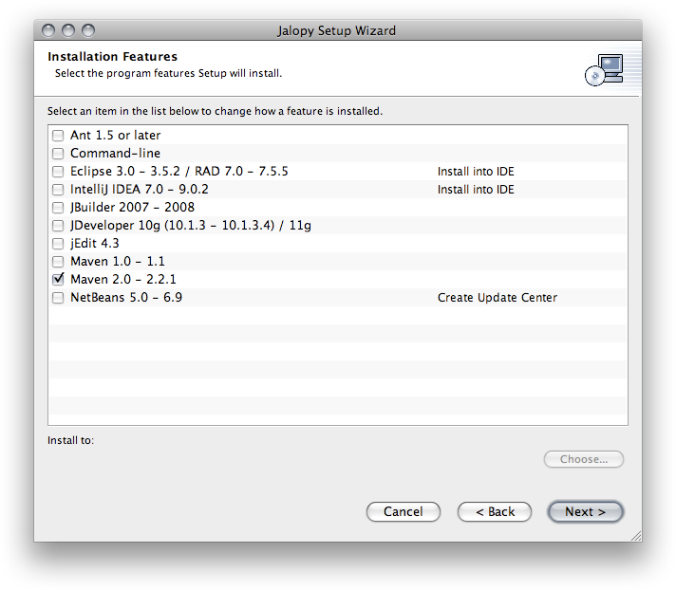Select the 'JDeveloper 10g (10.1.3 - 10.1.3.4) / 11g' text
The height and width of the screenshot is (590, 676).
[x=191, y=226]
